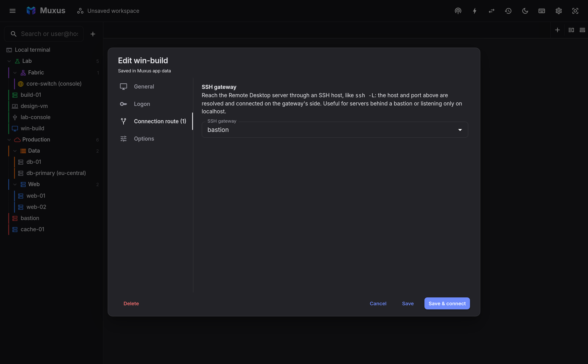The image size is (588, 364).
Task: Switch to split pane layout icon
Action: coord(571,30)
